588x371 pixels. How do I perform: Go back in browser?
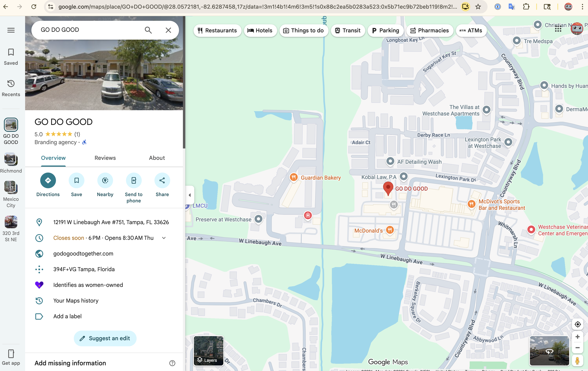pyautogui.click(x=6, y=7)
